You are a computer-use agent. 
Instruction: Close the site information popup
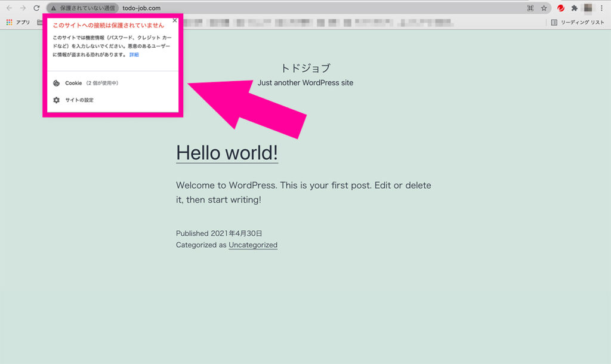pyautogui.click(x=175, y=20)
